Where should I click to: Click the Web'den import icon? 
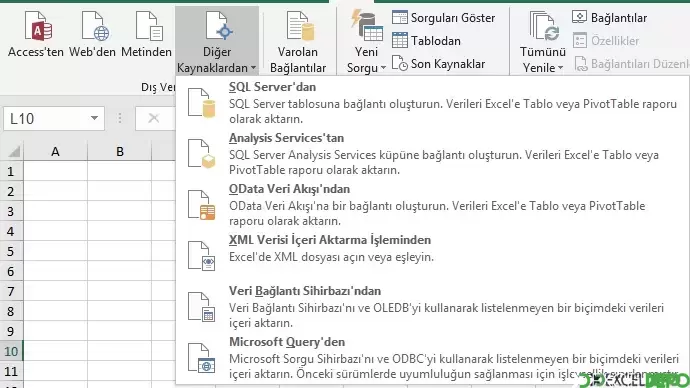[x=95, y=26]
